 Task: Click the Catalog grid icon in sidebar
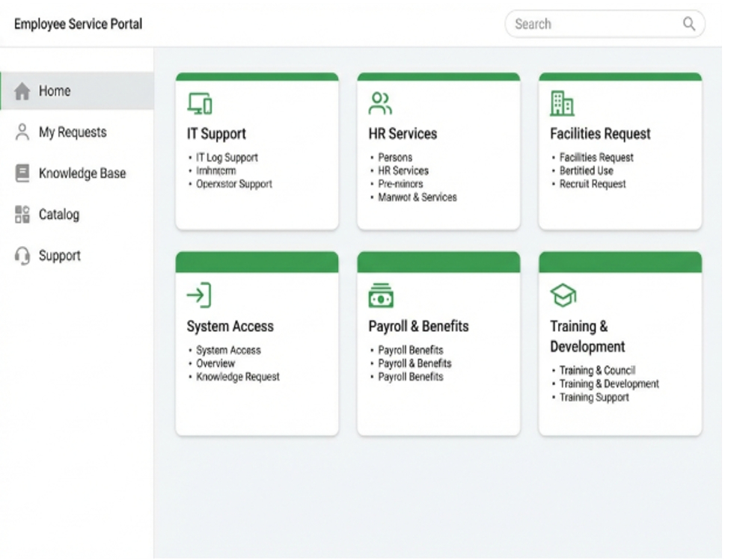[22, 215]
